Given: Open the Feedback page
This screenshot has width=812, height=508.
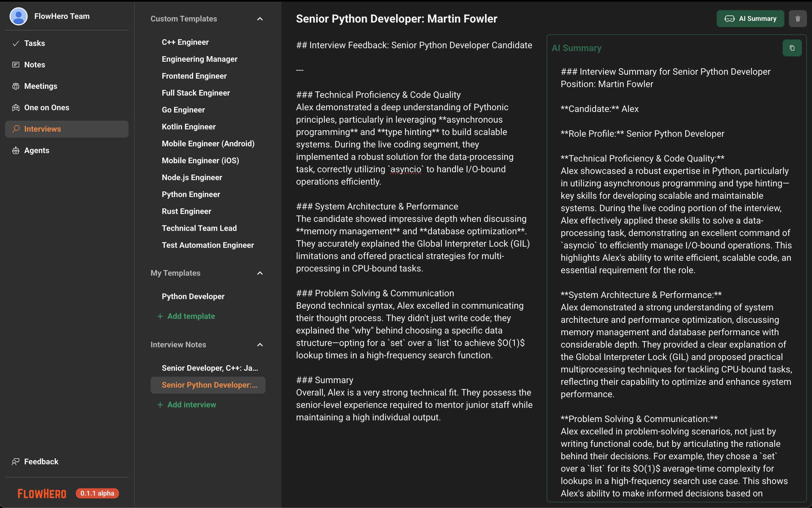Looking at the screenshot, I should point(41,462).
